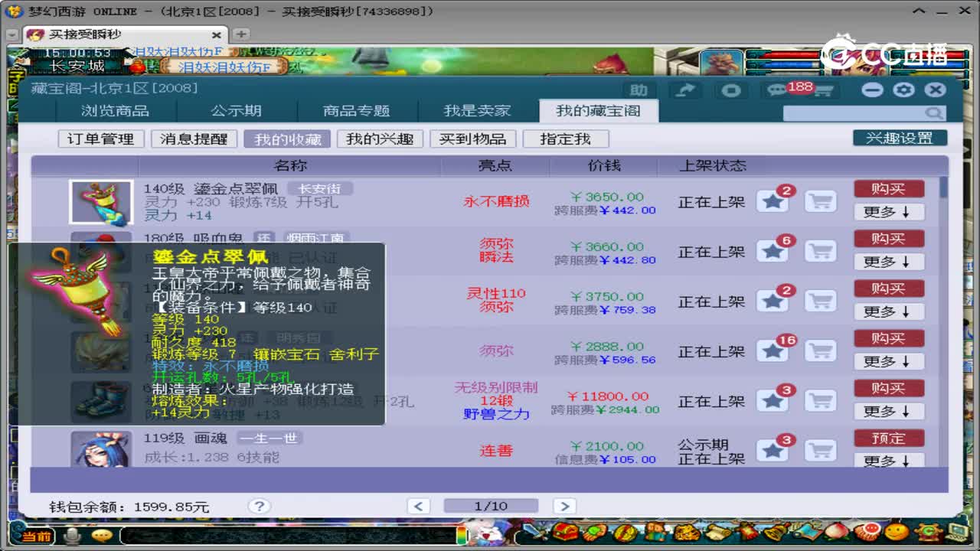
Task: Click the yellow smiley face in game toolbar
Action: coord(897,532)
